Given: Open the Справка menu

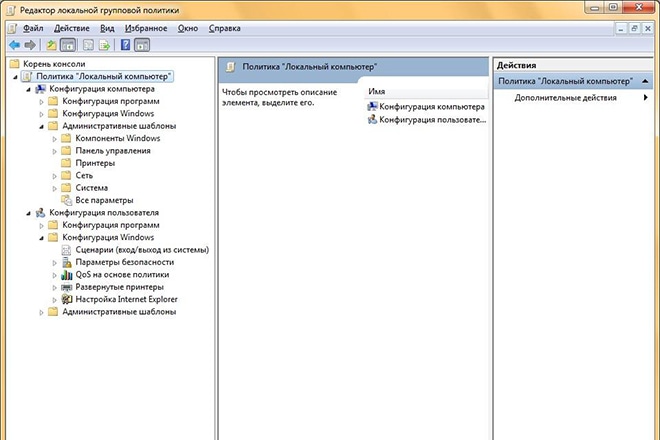Looking at the screenshot, I should (225, 29).
